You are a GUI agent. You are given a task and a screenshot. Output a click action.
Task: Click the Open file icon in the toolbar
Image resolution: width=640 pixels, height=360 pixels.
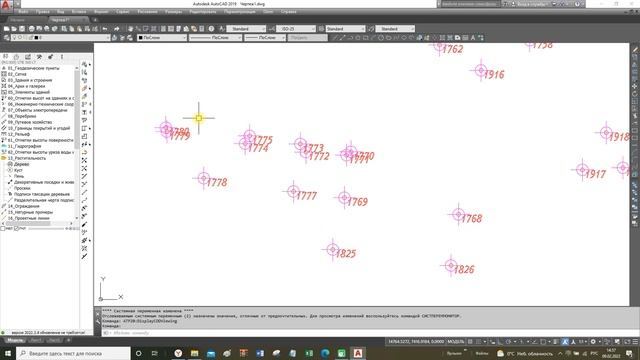tap(14, 29)
